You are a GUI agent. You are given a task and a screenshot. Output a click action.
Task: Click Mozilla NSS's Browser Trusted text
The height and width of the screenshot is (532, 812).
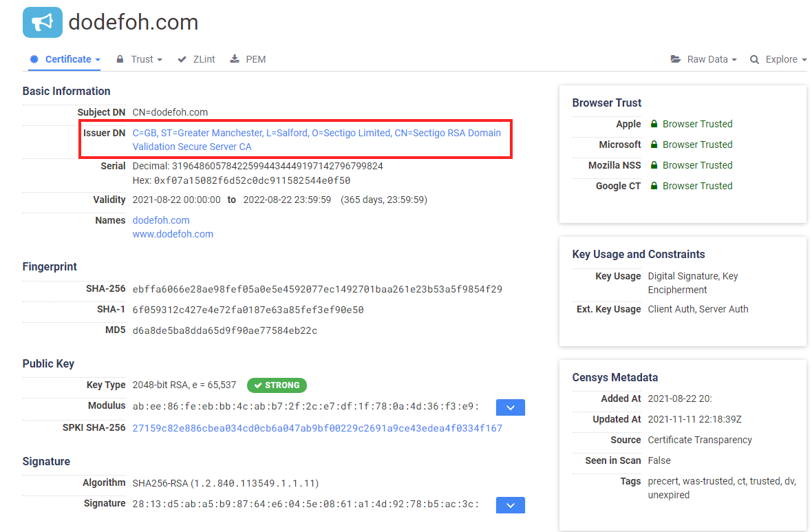tap(698, 165)
